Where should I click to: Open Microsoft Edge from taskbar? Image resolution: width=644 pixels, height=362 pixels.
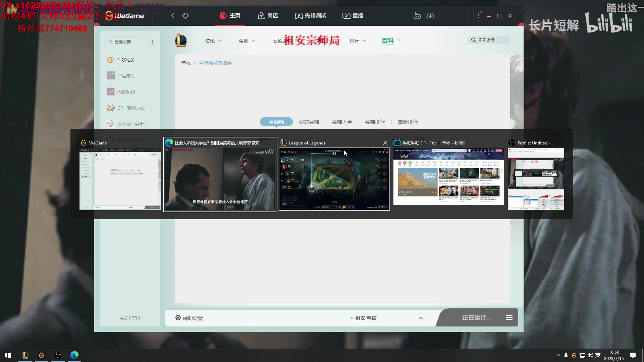click(74, 355)
